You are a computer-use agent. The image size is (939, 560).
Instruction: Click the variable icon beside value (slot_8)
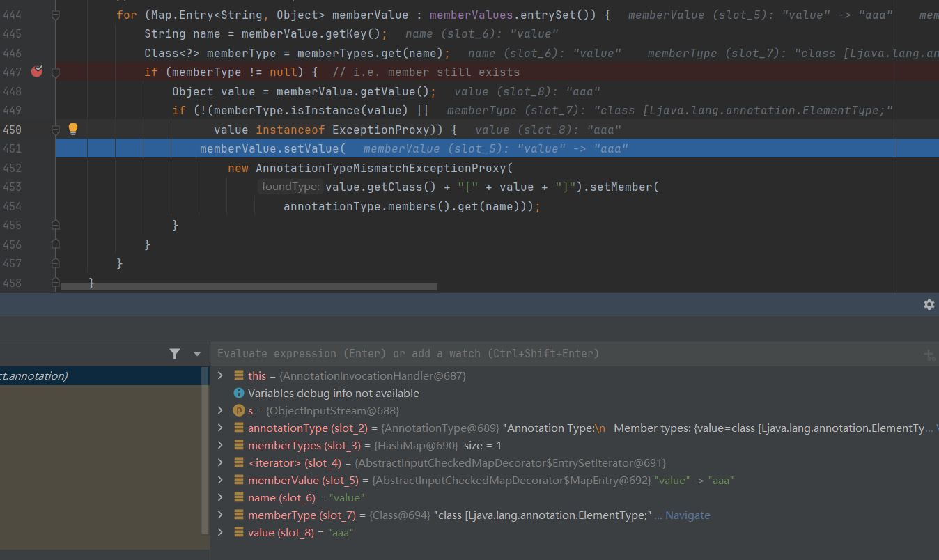tap(239, 533)
